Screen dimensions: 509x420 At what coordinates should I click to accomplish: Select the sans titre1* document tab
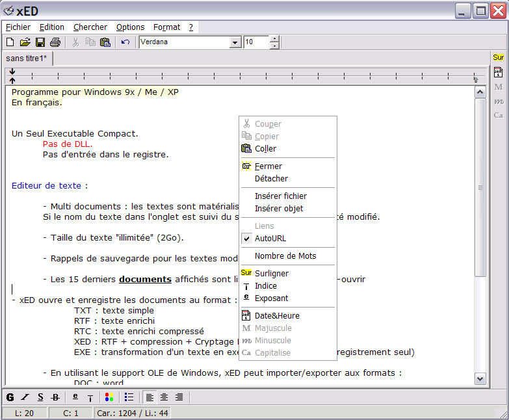coord(27,59)
